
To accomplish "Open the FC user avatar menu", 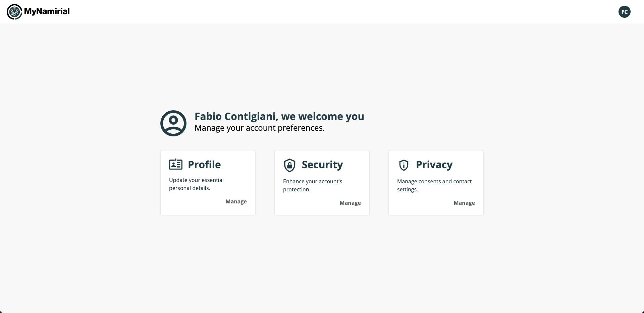I will click(x=624, y=12).
